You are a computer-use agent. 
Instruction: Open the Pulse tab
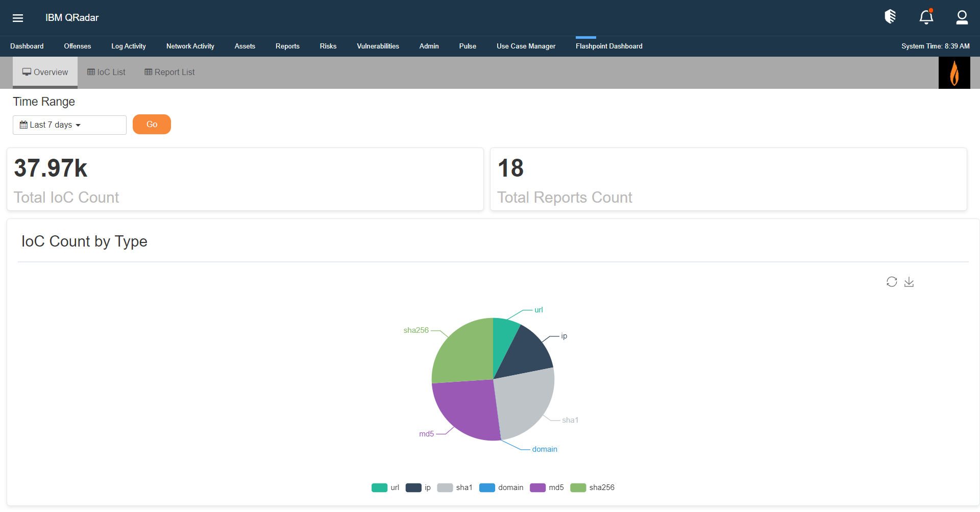pyautogui.click(x=468, y=46)
